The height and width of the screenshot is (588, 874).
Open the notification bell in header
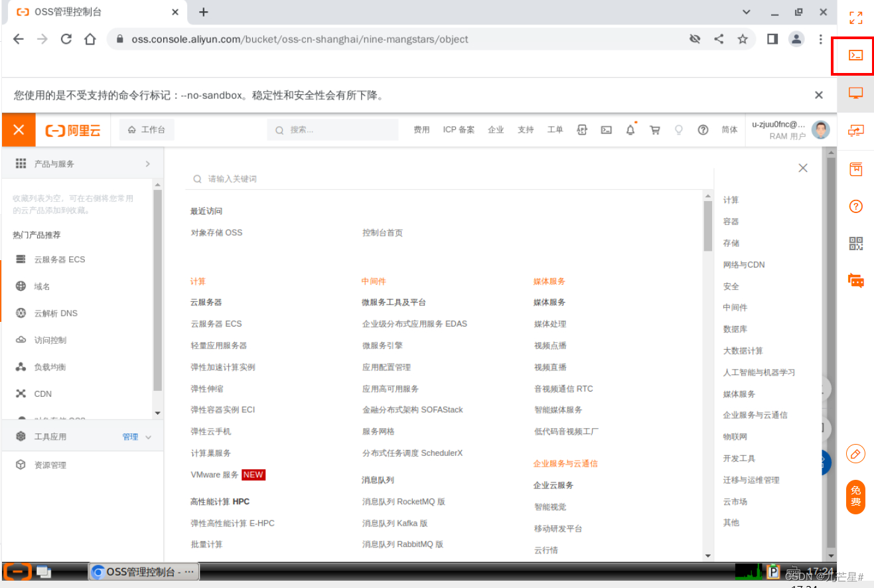coord(630,129)
